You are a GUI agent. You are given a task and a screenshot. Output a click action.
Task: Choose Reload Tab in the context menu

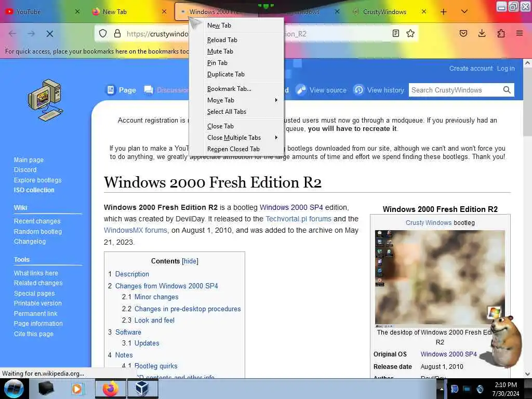pyautogui.click(x=237, y=40)
